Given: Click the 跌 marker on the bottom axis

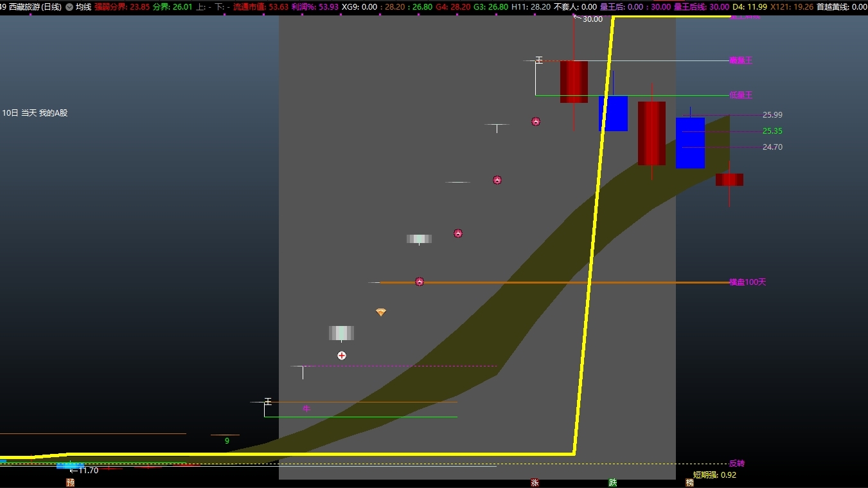Looking at the screenshot, I should click(612, 482).
